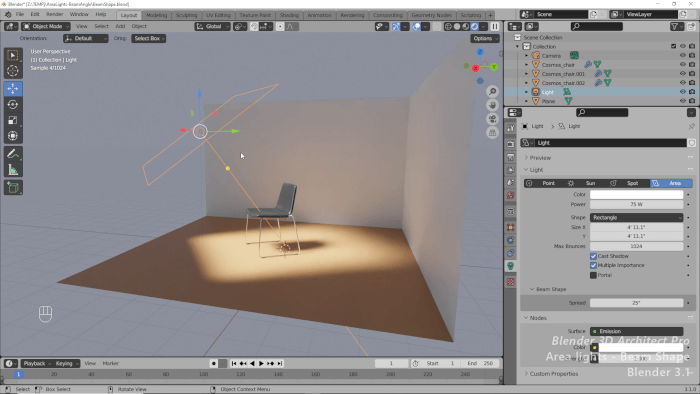Enable the Portal checkbox
Image resolution: width=700 pixels, height=394 pixels.
(593, 275)
